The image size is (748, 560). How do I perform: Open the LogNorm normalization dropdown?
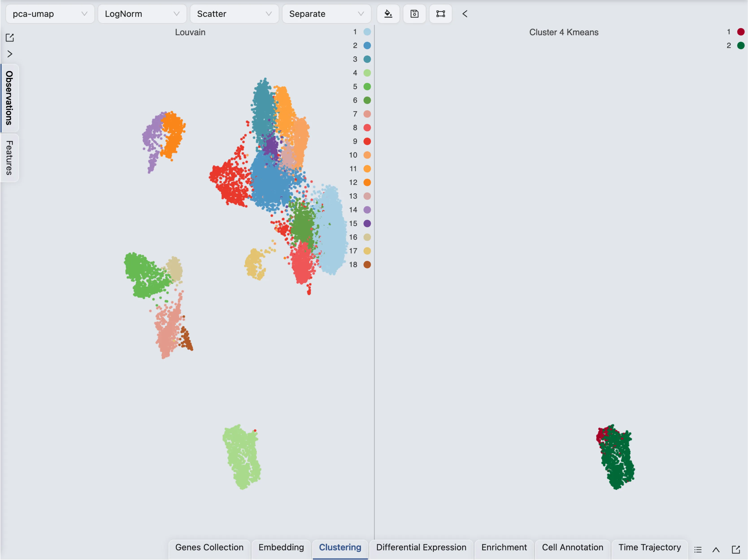[142, 14]
